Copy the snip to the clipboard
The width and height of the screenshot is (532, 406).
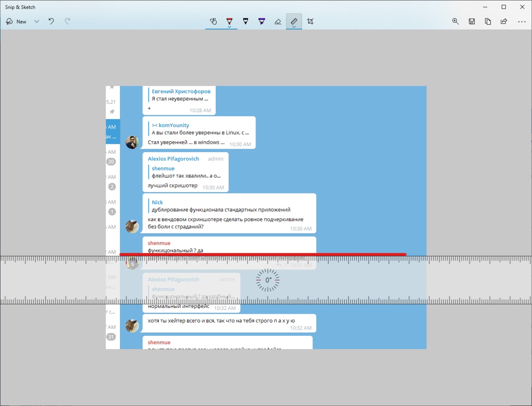pos(488,21)
